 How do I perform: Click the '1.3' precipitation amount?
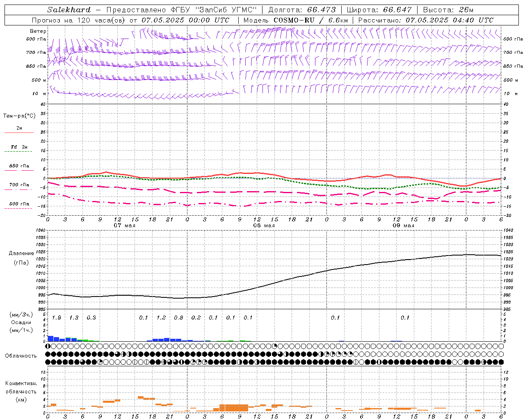[x=74, y=318]
